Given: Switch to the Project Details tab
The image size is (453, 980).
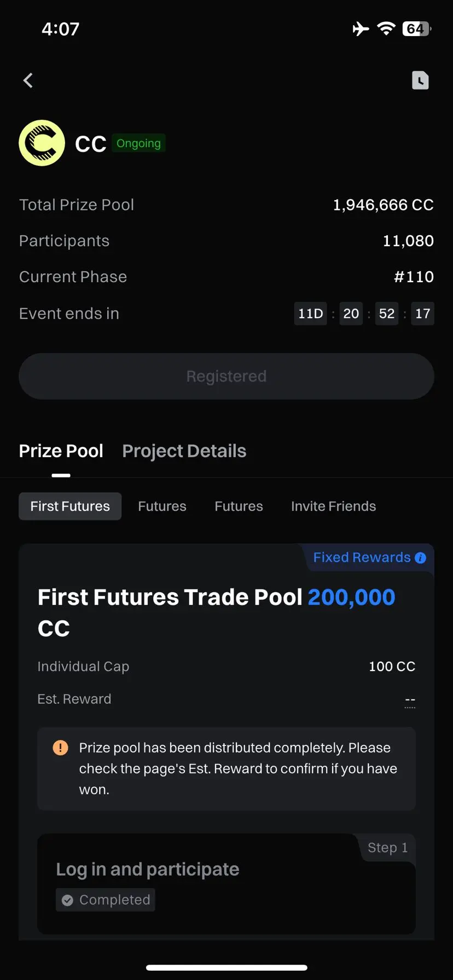Looking at the screenshot, I should click(x=184, y=451).
